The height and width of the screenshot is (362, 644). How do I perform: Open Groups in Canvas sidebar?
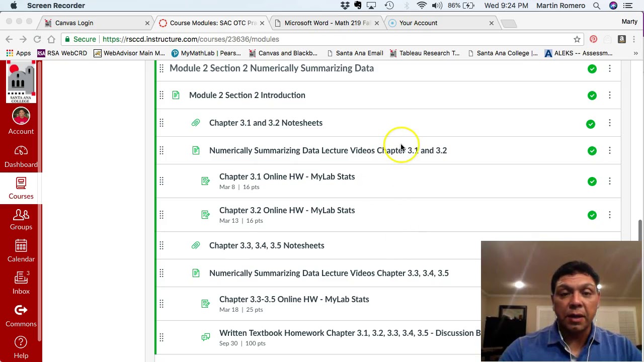[x=21, y=219]
